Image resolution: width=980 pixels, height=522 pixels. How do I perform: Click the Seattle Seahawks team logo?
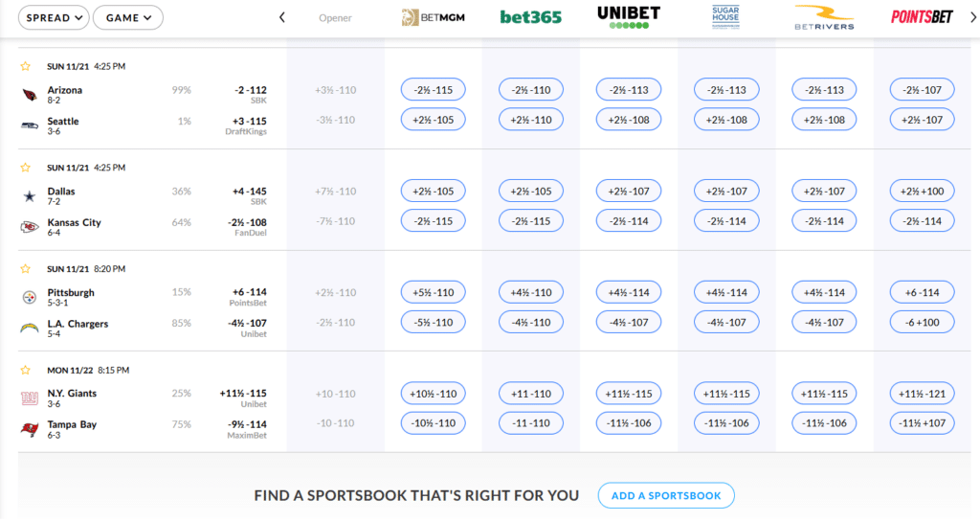(x=30, y=125)
